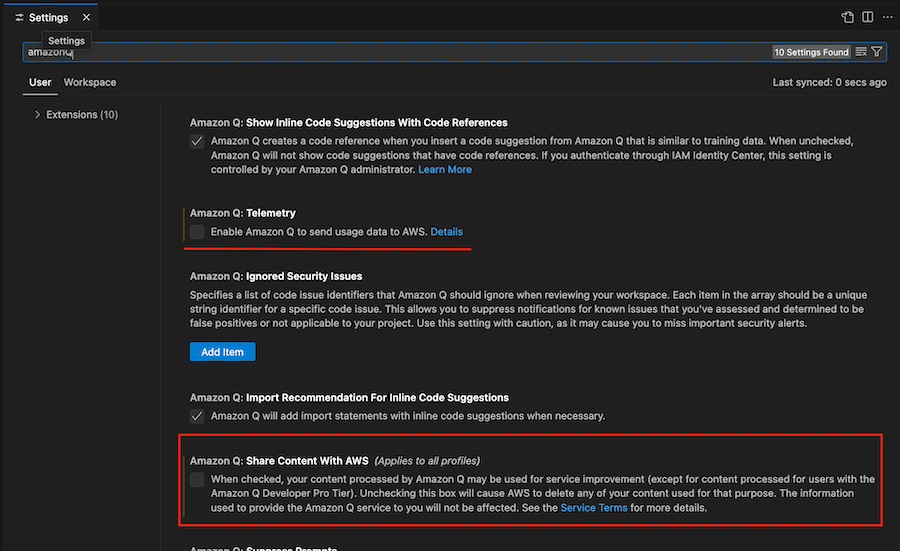This screenshot has height=551, width=900.
Task: Enable the Amazon Q Telemetry checkbox
Action: [198, 232]
